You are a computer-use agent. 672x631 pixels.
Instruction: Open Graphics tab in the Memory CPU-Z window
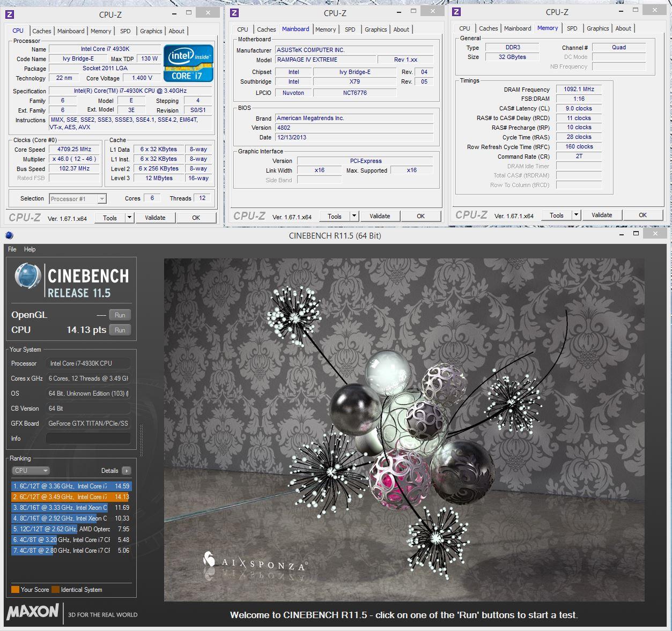[598, 28]
